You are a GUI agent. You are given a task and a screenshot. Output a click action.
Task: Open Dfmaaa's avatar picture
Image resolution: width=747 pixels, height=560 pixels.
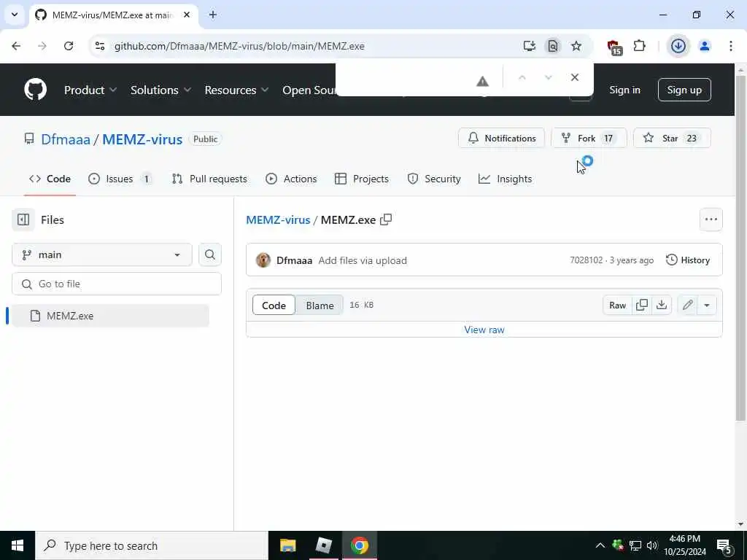click(x=263, y=260)
